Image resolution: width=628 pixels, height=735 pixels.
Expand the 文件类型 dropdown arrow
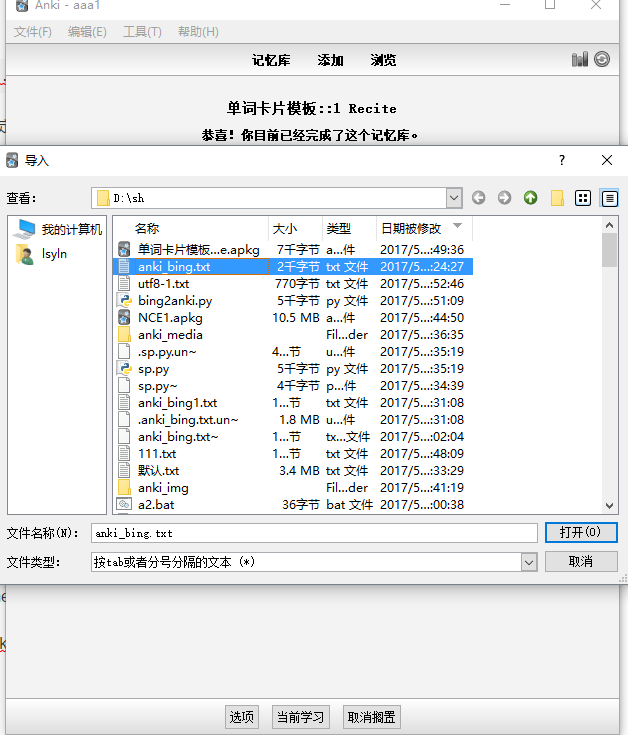pyautogui.click(x=529, y=562)
